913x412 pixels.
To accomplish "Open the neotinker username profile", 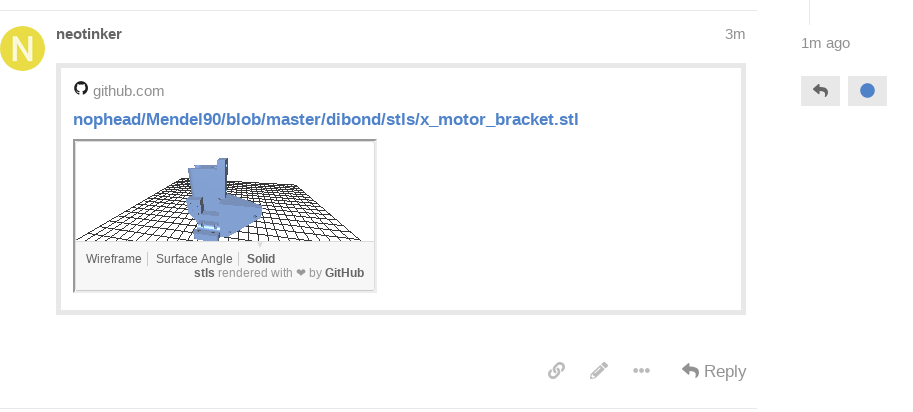I will tap(89, 34).
